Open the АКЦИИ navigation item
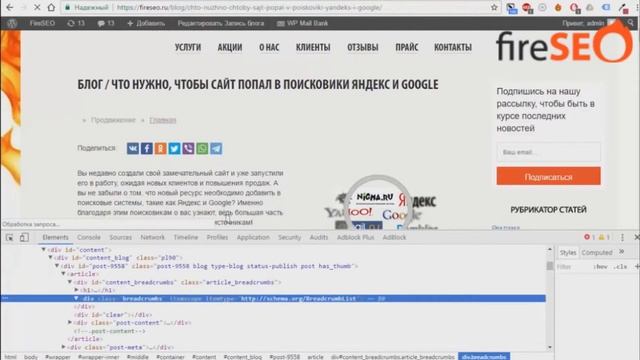Image resolution: width=640 pixels, height=360 pixels. coord(230,47)
